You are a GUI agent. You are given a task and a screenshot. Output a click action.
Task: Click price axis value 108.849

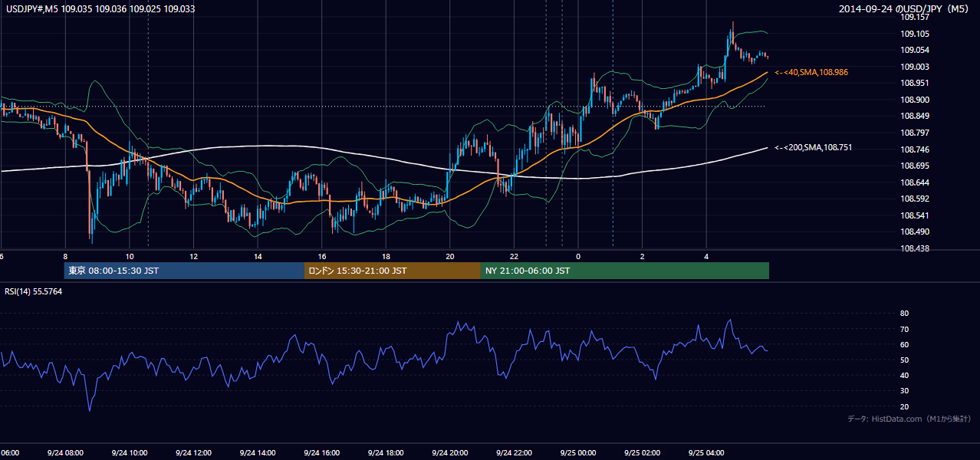(x=914, y=117)
